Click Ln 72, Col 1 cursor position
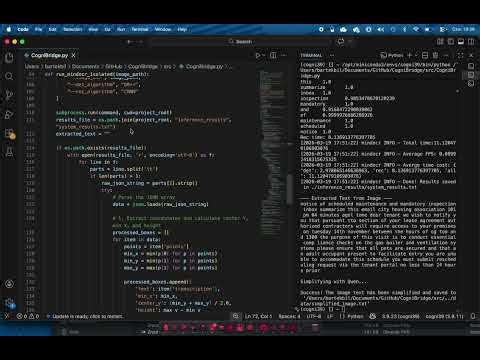480x360 pixels. (x=259, y=316)
